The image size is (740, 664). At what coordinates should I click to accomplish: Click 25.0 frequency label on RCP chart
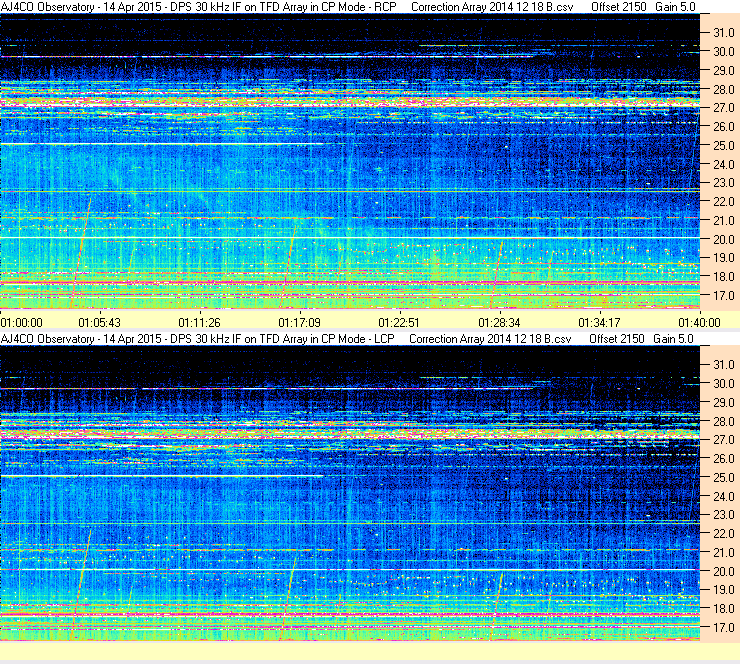tap(723, 145)
